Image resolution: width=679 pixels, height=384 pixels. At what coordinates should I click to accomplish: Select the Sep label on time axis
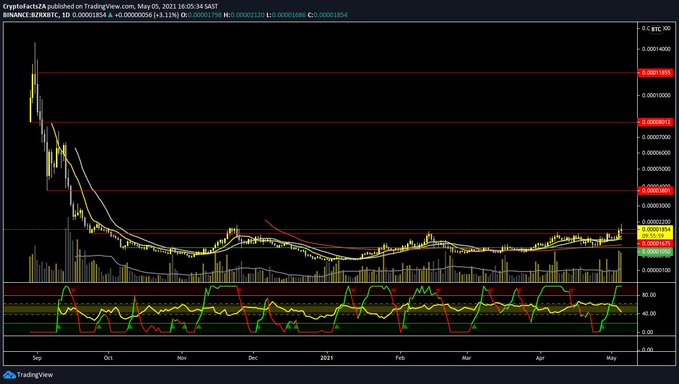tap(37, 358)
